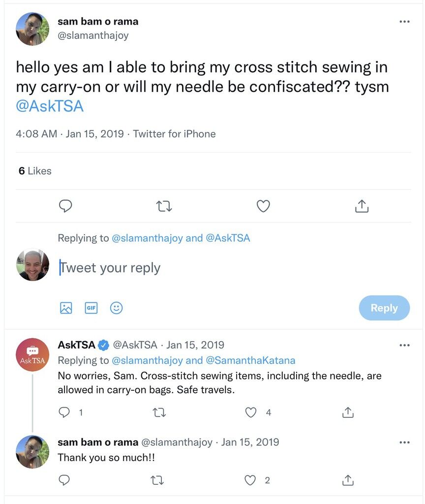View the 6 Likes list
425x504 pixels.
pyautogui.click(x=35, y=171)
